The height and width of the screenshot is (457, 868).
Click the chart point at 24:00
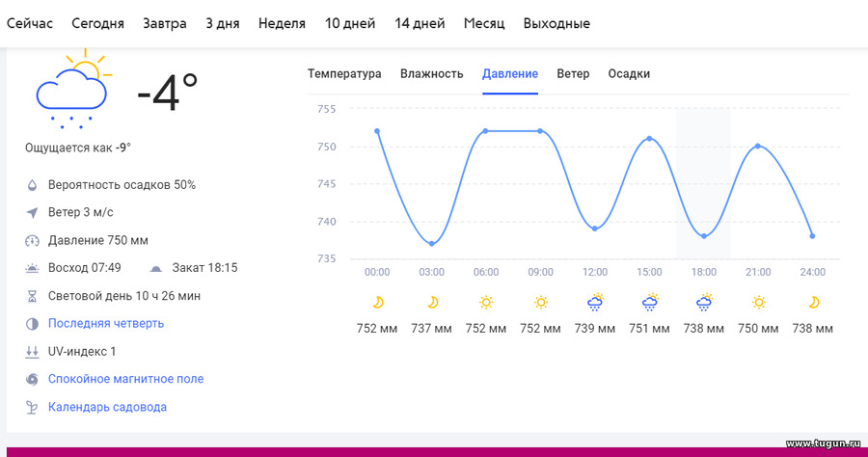813,236
